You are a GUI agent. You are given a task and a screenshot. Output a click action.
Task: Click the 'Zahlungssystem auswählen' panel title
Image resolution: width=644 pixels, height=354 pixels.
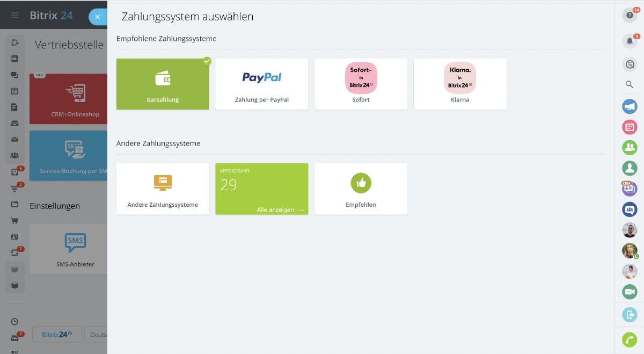click(187, 17)
